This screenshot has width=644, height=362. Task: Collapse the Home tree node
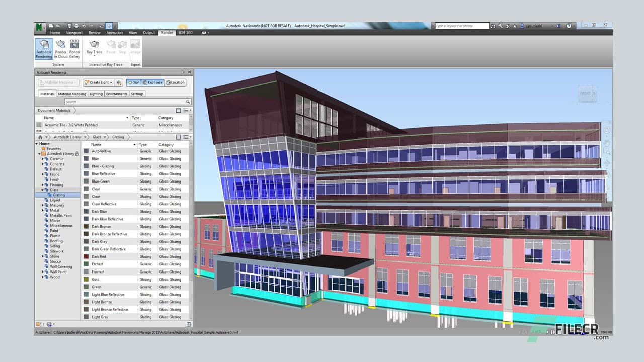click(x=37, y=144)
